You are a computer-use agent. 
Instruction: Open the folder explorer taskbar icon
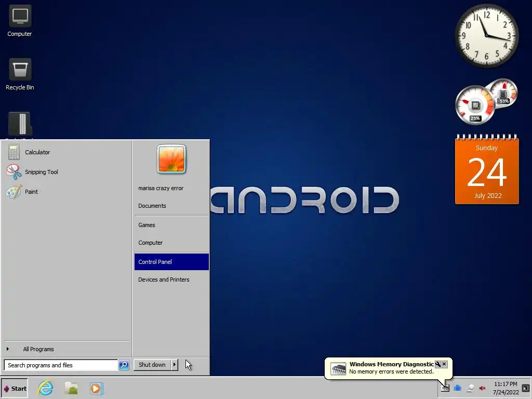71,388
